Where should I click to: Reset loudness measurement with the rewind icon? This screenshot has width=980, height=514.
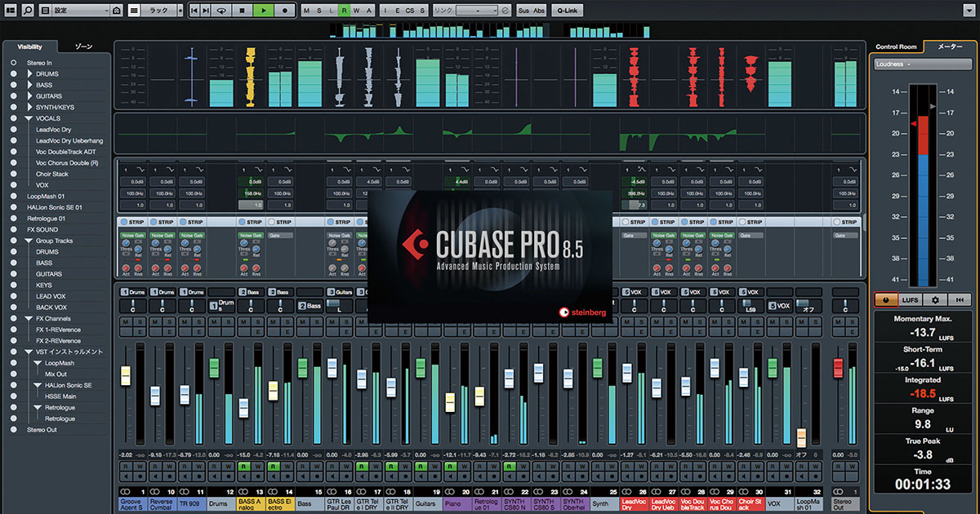point(961,299)
